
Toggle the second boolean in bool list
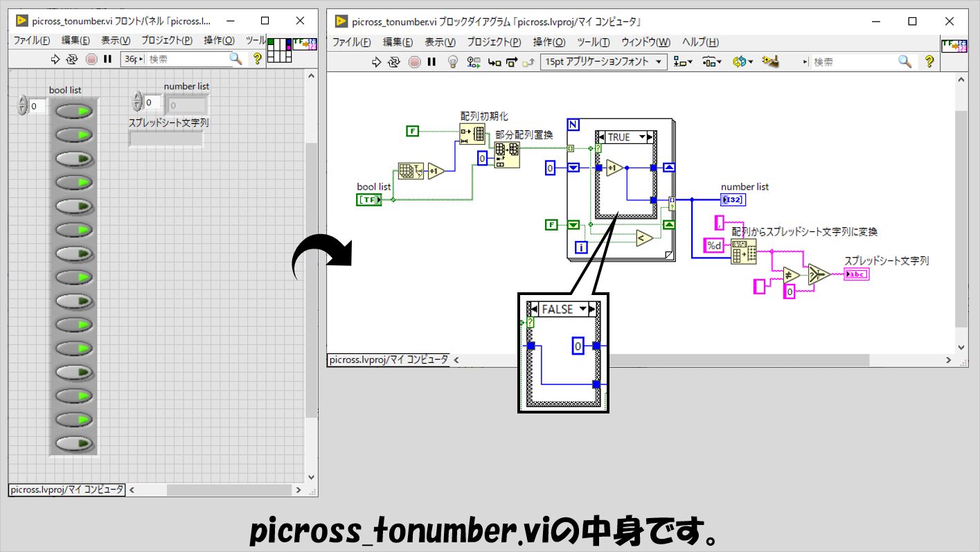point(74,134)
